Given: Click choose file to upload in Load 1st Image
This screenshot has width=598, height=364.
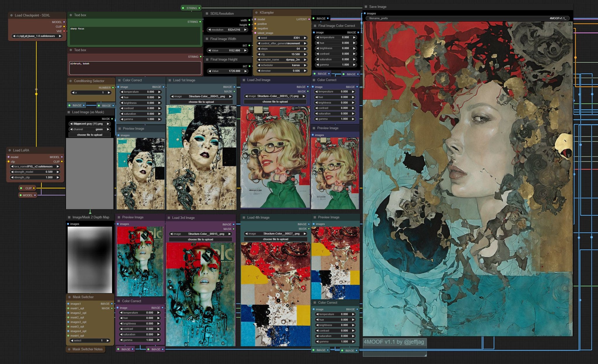Looking at the screenshot, I should pyautogui.click(x=201, y=102).
